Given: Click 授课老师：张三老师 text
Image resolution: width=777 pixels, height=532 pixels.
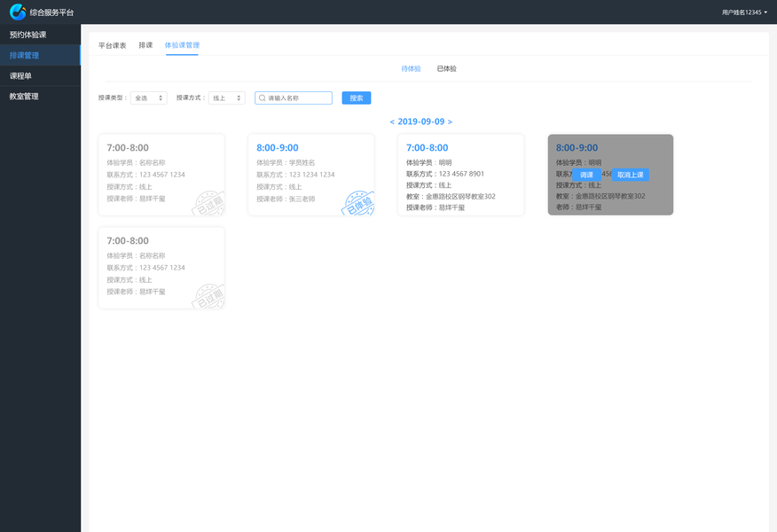Looking at the screenshot, I should [286, 199].
